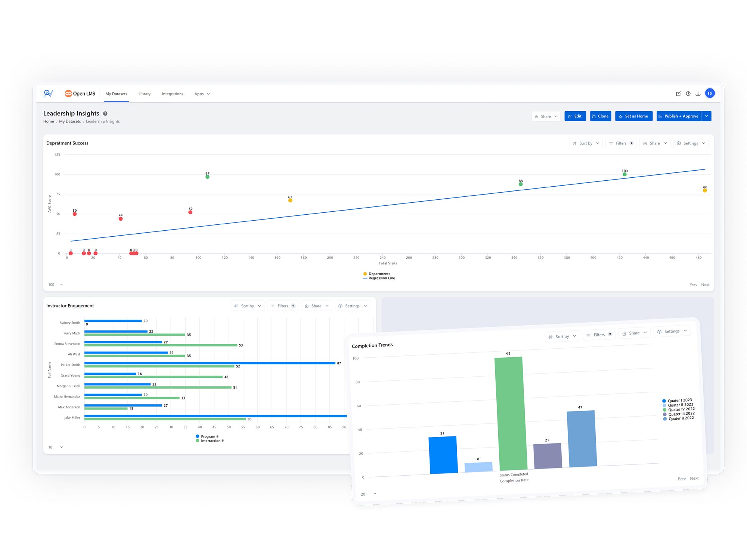The width and height of the screenshot is (747, 560).
Task: Open the IS user avatar menu
Action: tap(710, 93)
